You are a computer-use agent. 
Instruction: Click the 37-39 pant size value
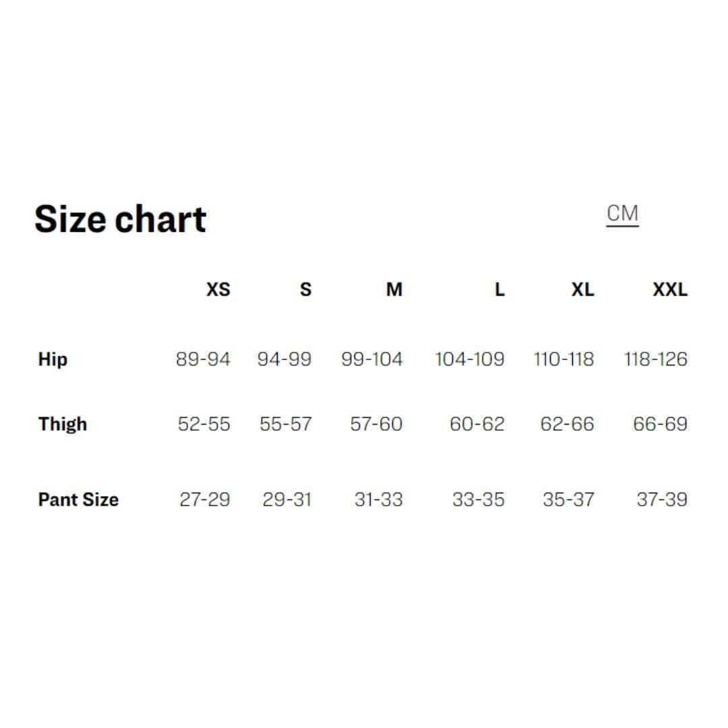pyautogui.click(x=661, y=499)
